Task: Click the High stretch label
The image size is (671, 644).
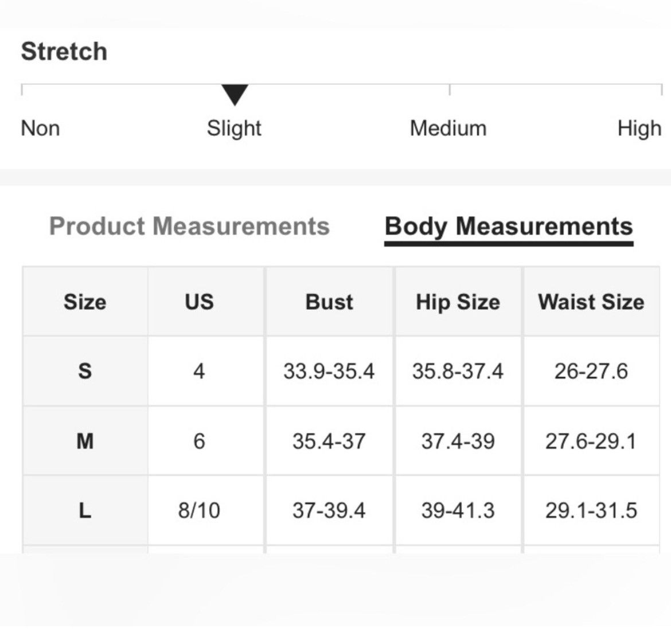Action: (x=639, y=128)
